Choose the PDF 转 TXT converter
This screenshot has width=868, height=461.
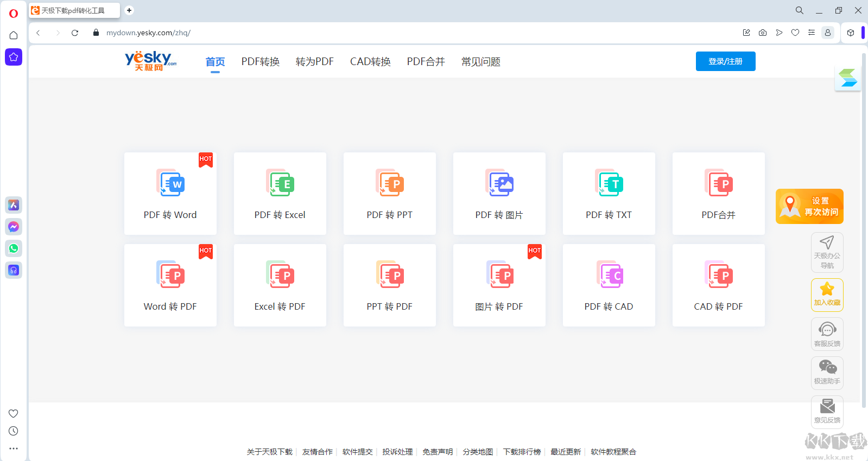point(609,194)
